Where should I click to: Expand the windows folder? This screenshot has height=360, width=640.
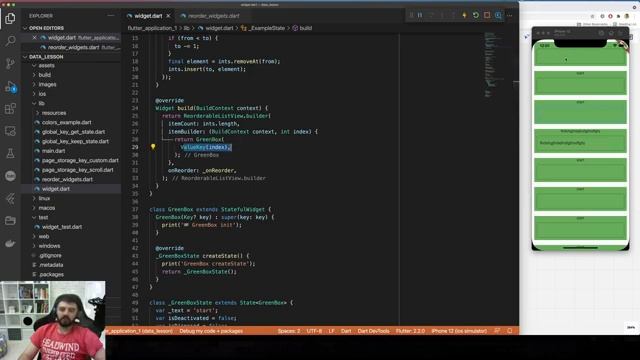(49, 246)
